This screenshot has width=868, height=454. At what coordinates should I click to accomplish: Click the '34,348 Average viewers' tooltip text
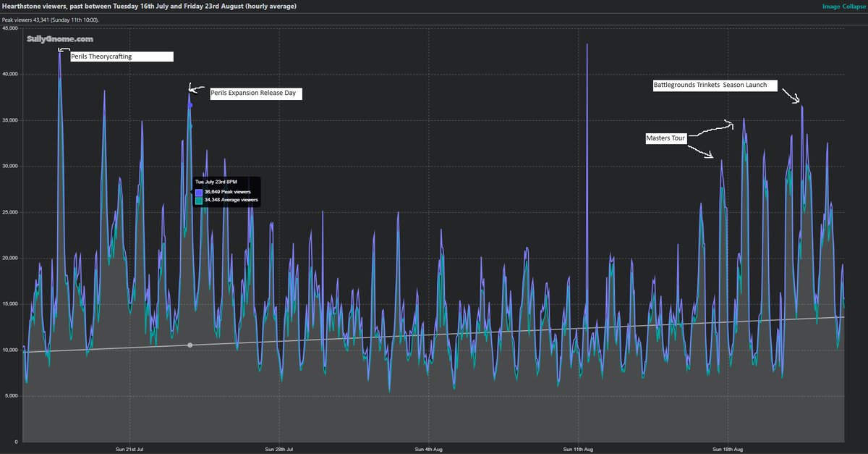tap(231, 200)
